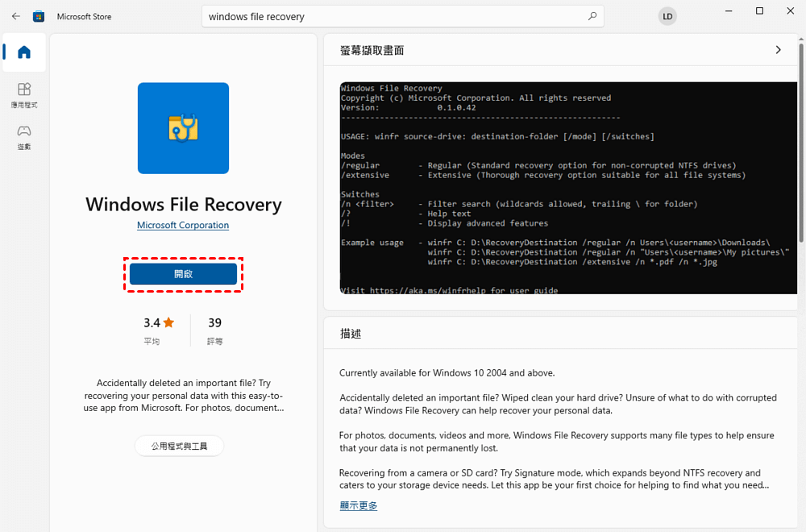806x532 pixels.
Task: Click the vertical scrollbar on the right
Action: point(801,143)
